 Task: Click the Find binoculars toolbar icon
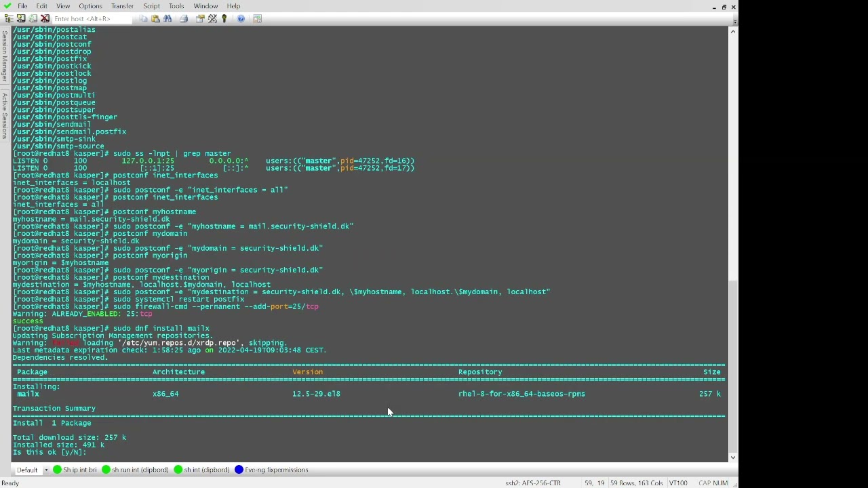167,19
